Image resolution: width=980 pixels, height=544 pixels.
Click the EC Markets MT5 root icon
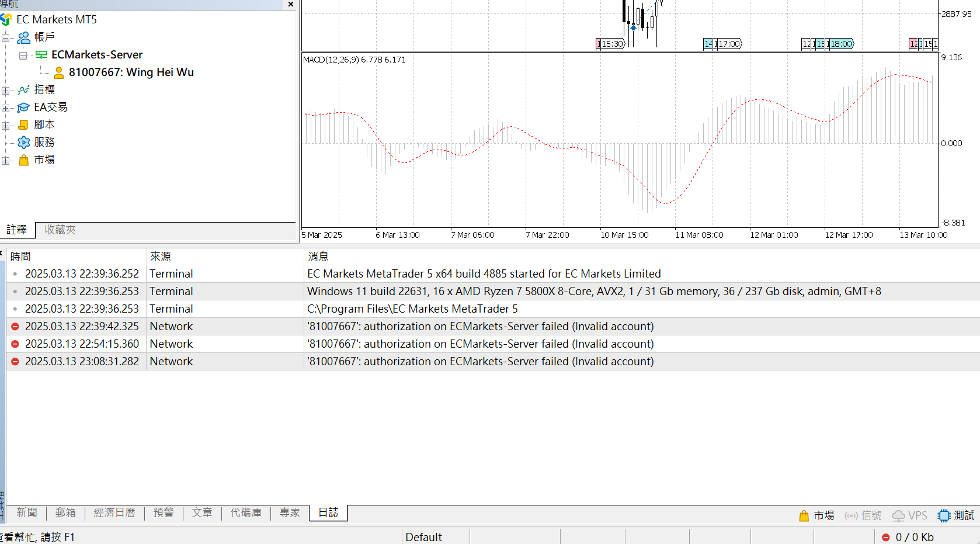click(6, 20)
